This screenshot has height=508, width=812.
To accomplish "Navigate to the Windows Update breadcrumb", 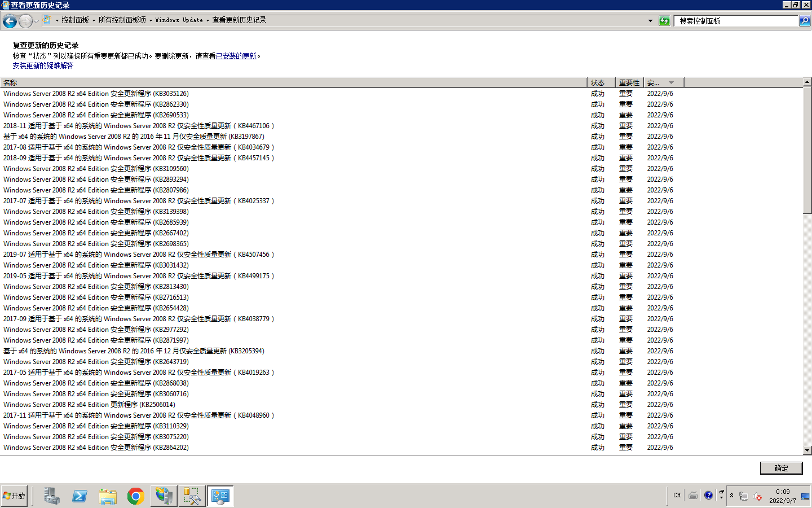I will pos(179,20).
